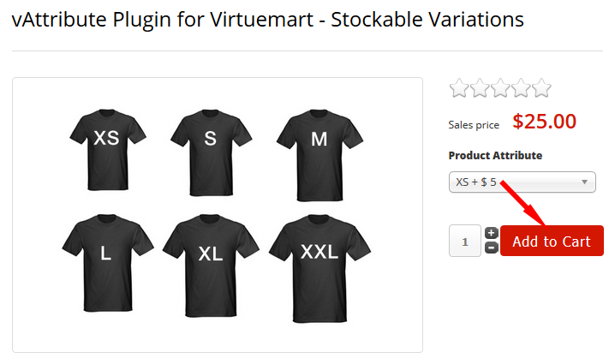Rate the product two stars
The width and height of the screenshot is (615, 364).
click(480, 88)
